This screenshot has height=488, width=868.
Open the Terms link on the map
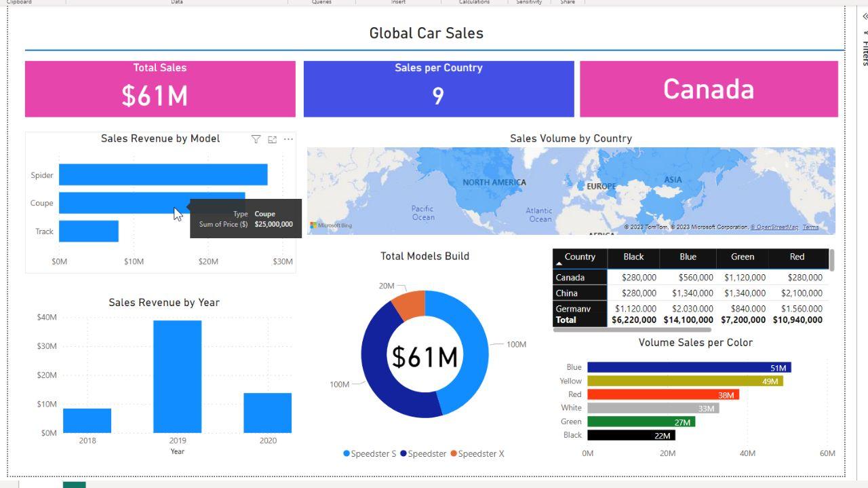[x=810, y=227]
